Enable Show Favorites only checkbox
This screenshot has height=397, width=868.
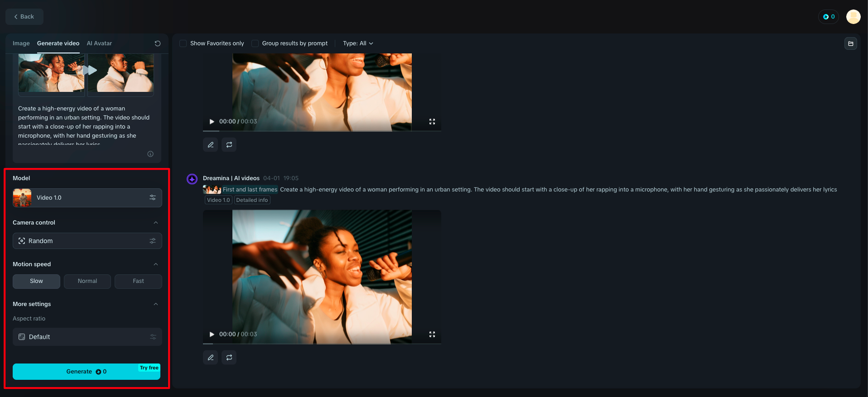coord(183,43)
